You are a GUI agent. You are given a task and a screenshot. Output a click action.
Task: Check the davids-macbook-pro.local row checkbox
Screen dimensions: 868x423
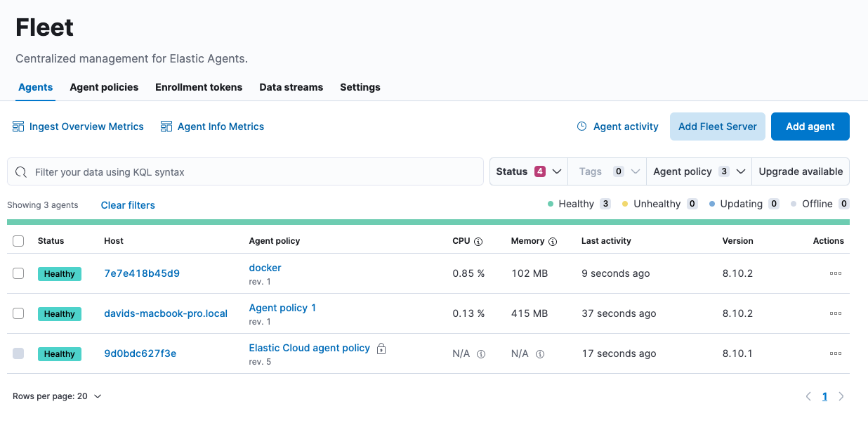click(x=18, y=313)
